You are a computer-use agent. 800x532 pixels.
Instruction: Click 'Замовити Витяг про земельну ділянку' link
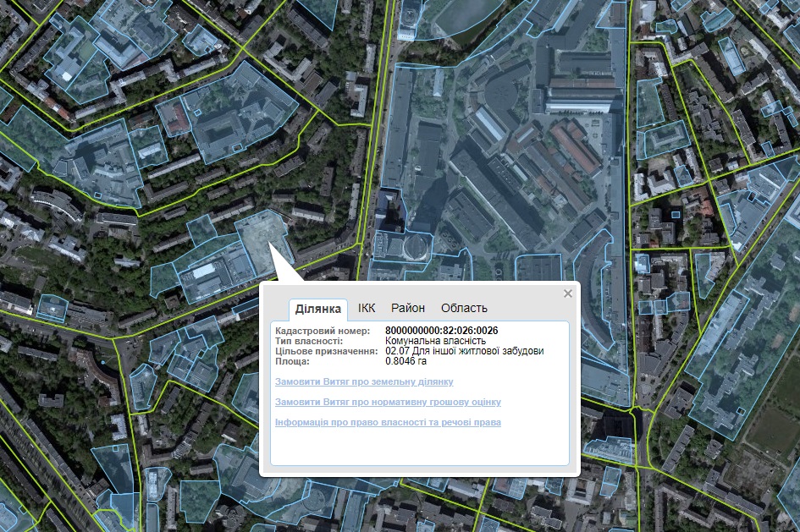pos(364,381)
